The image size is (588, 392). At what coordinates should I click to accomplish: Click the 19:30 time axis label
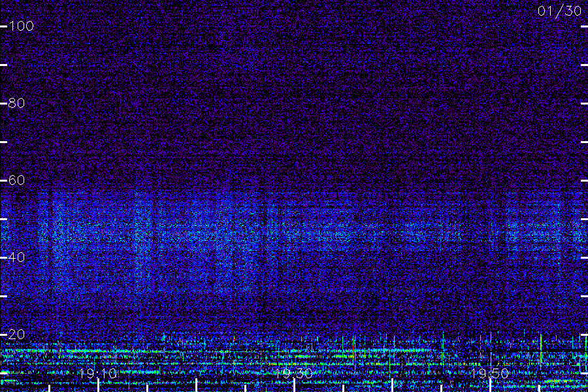coord(293,373)
